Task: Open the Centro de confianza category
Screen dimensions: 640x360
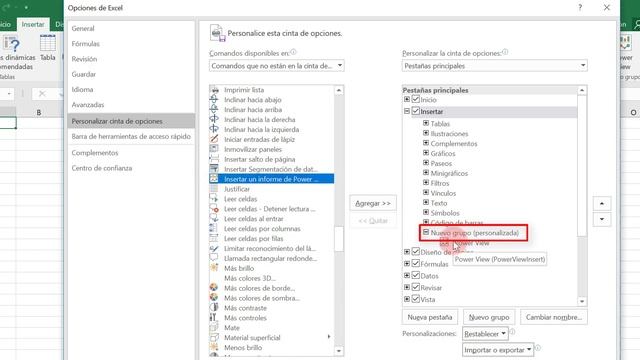Action: (x=102, y=168)
